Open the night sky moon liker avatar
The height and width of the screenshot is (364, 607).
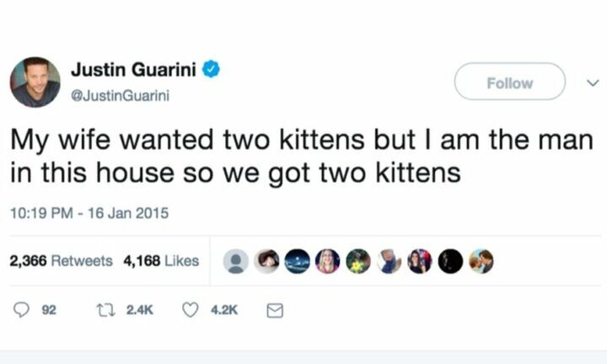tap(297, 261)
